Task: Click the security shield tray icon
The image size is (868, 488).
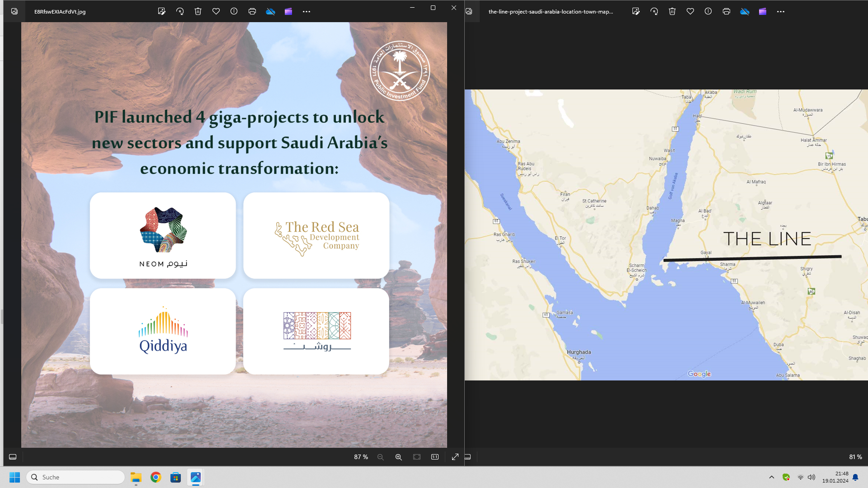Action: [x=786, y=477]
